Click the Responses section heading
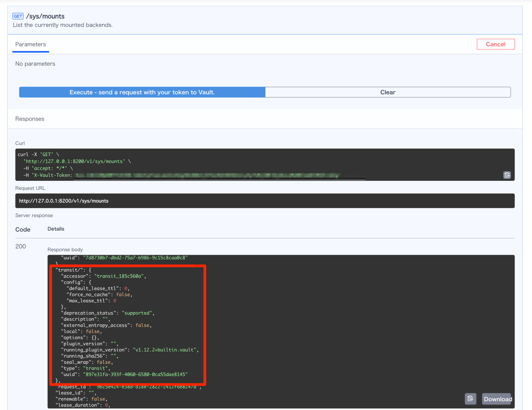Viewport: 532px width, 410px height. [30, 119]
